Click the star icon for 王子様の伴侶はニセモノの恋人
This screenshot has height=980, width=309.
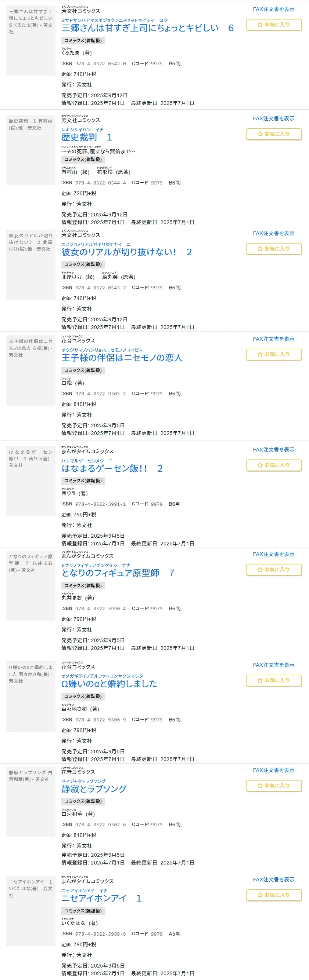tap(260, 354)
